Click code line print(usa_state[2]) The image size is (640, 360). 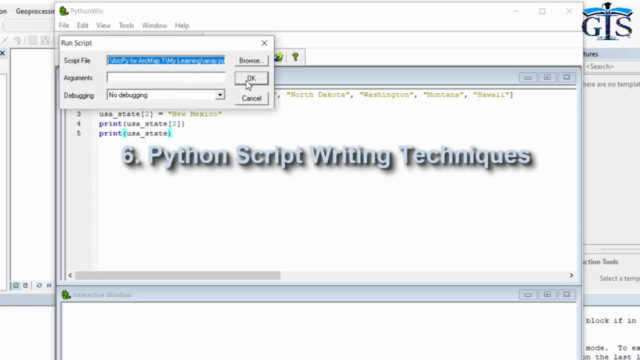point(142,124)
